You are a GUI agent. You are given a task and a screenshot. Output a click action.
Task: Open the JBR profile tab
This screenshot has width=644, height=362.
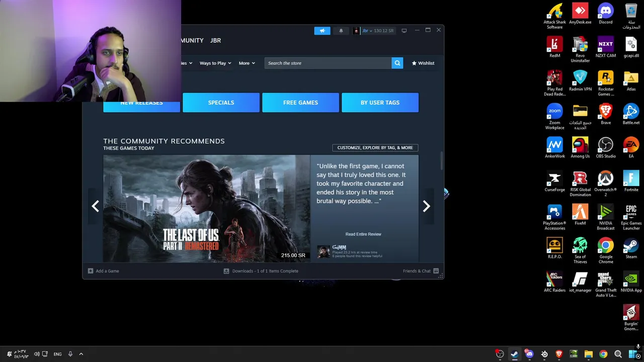[215, 40]
